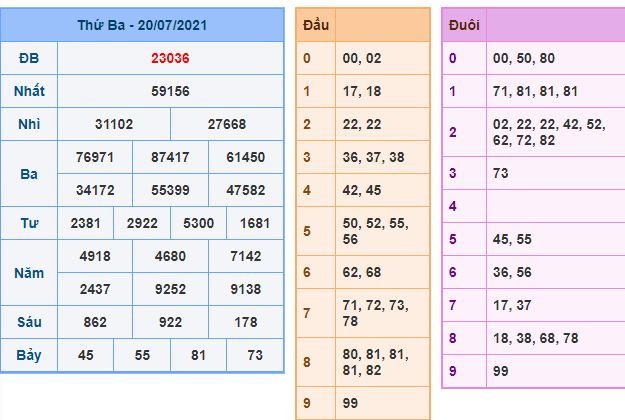Click the Năm row label
This screenshot has width=625, height=420.
(29, 273)
